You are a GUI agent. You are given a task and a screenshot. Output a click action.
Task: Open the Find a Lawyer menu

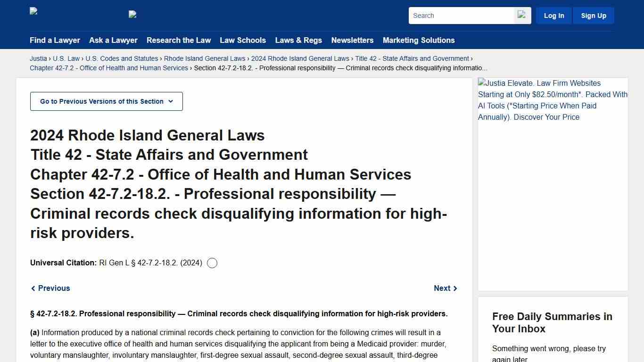(55, 41)
